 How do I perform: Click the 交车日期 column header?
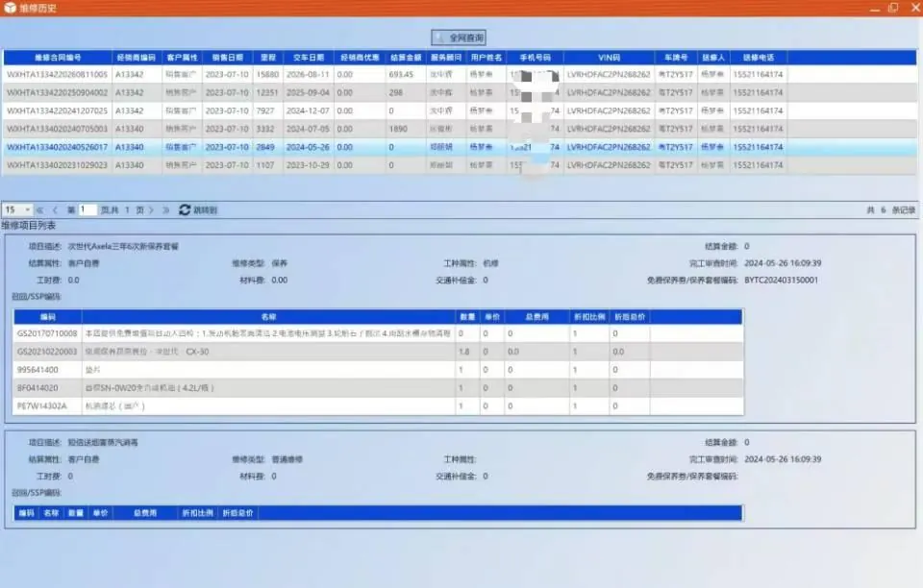pyautogui.click(x=309, y=58)
